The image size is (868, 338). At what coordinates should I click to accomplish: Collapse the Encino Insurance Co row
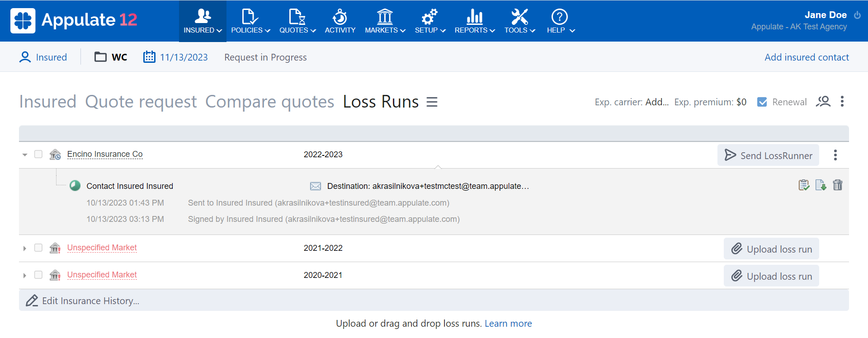[25, 155]
